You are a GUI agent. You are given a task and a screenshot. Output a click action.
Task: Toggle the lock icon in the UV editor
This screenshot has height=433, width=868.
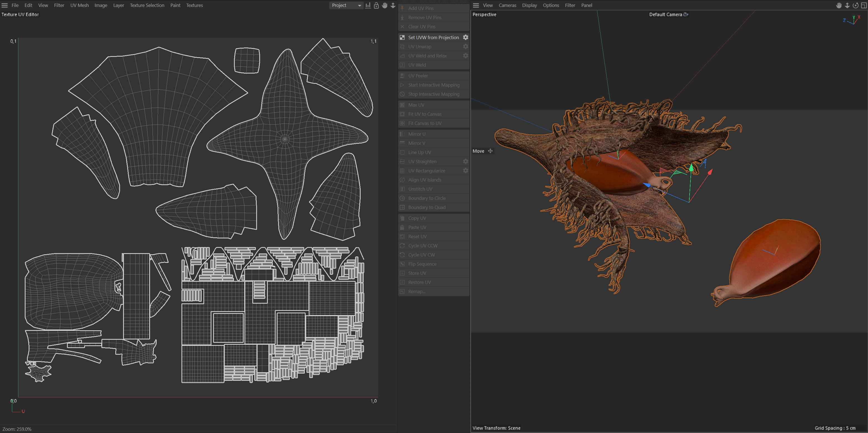376,5
